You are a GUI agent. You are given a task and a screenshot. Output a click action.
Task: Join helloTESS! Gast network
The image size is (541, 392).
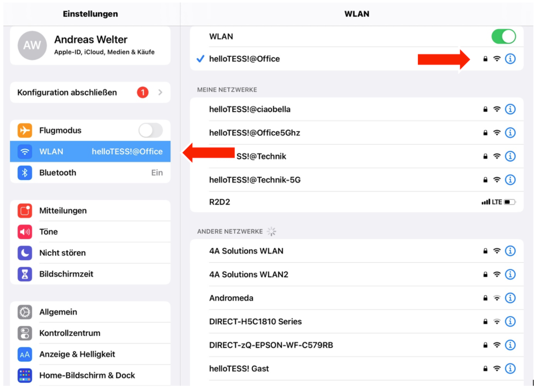pyautogui.click(x=357, y=368)
